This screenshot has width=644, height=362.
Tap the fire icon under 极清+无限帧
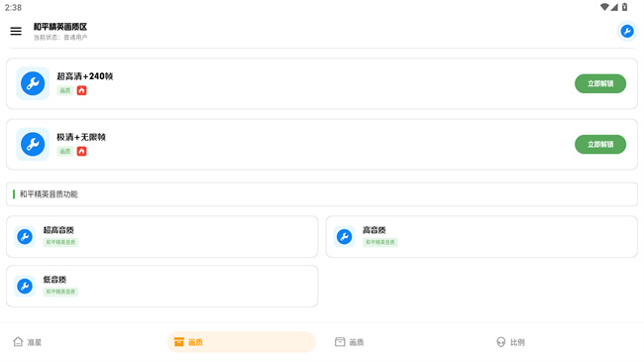(81, 151)
